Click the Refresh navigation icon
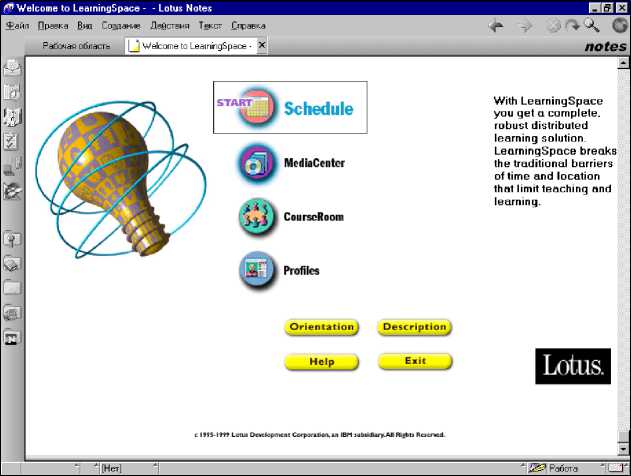Image resolution: width=631 pixels, height=476 pixels. click(x=572, y=26)
